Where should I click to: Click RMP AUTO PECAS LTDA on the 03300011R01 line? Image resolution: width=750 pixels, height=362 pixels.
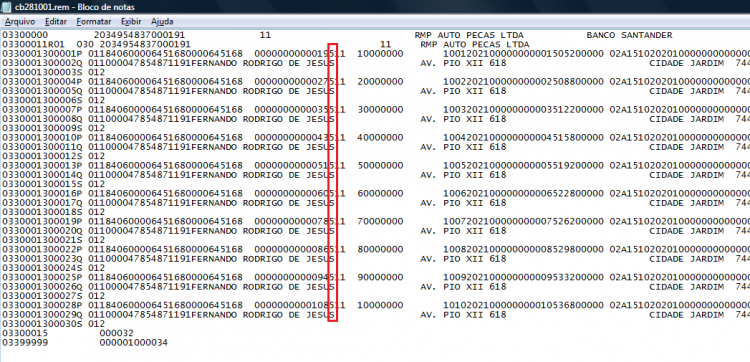pyautogui.click(x=475, y=44)
